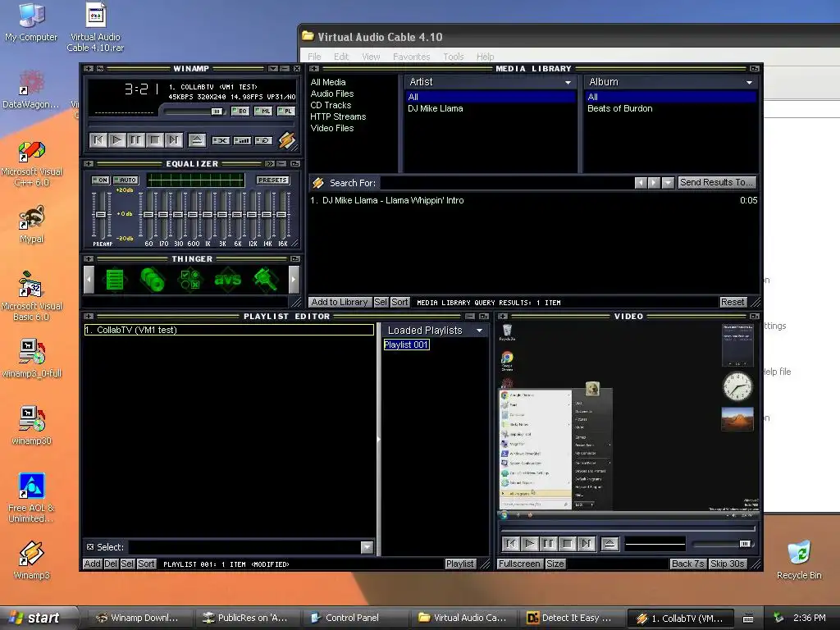The height and width of the screenshot is (630, 840).
Task: Click the 16K band equalizer slider
Action: (x=281, y=214)
